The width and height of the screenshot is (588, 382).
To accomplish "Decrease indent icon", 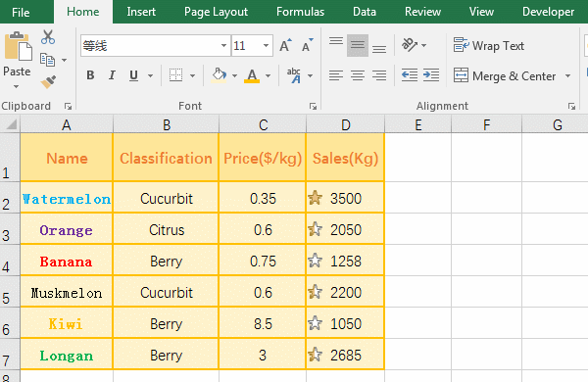I will 410,75.
